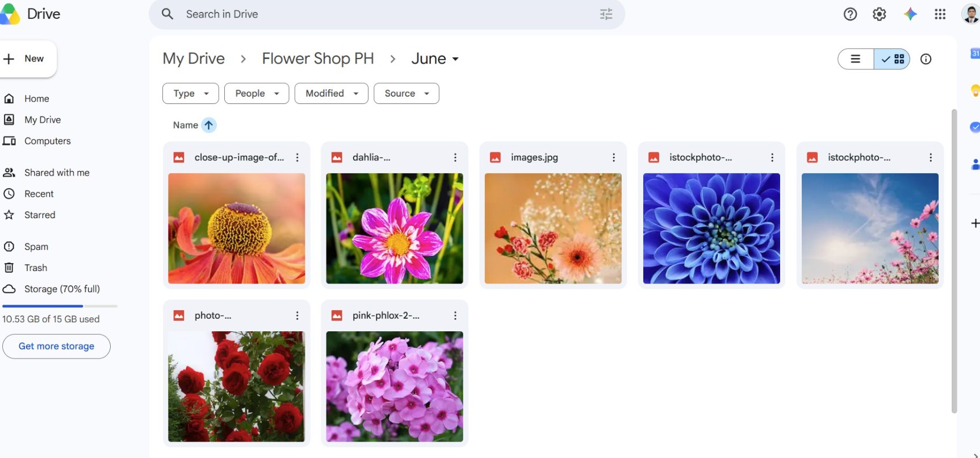This screenshot has height=458, width=980.
Task: Open more actions for images.jpg
Action: tap(614, 157)
